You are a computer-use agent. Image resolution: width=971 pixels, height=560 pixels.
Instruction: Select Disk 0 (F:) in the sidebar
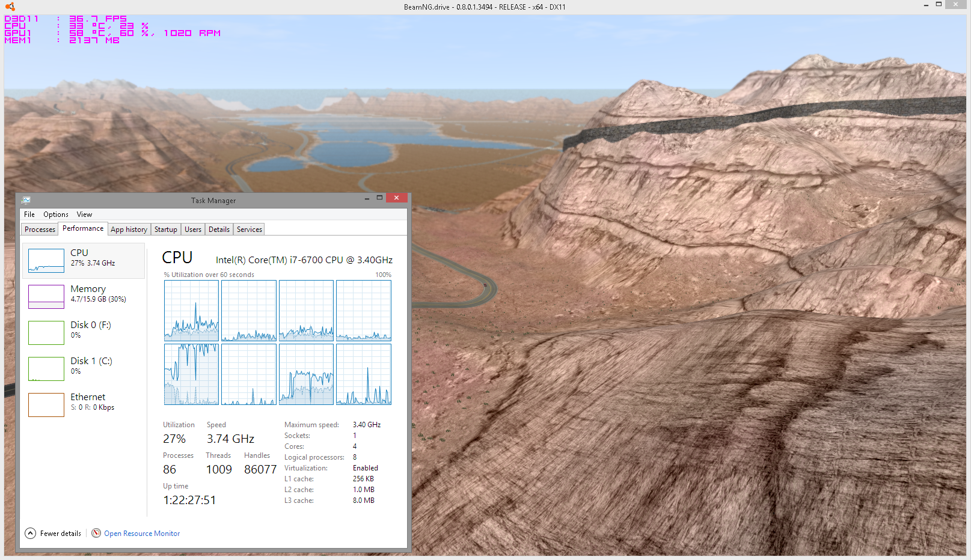tap(84, 332)
